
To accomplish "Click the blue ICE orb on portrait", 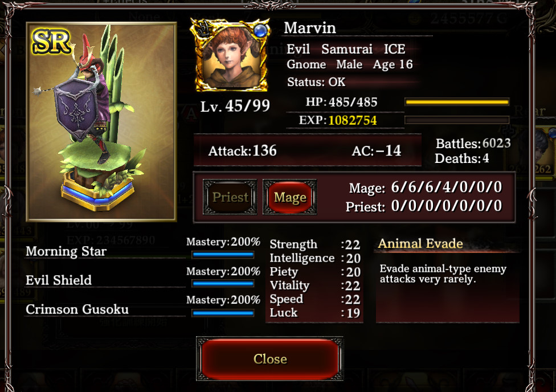I will 261,31.
